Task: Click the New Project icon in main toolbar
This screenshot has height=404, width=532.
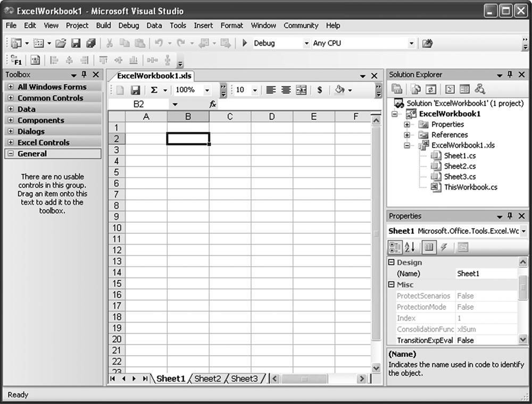Action: (16, 43)
